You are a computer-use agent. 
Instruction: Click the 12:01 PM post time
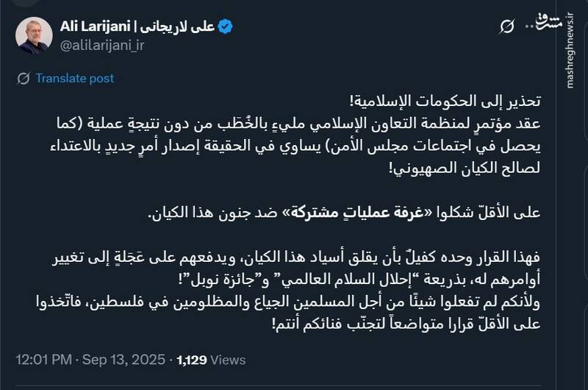tap(44, 360)
